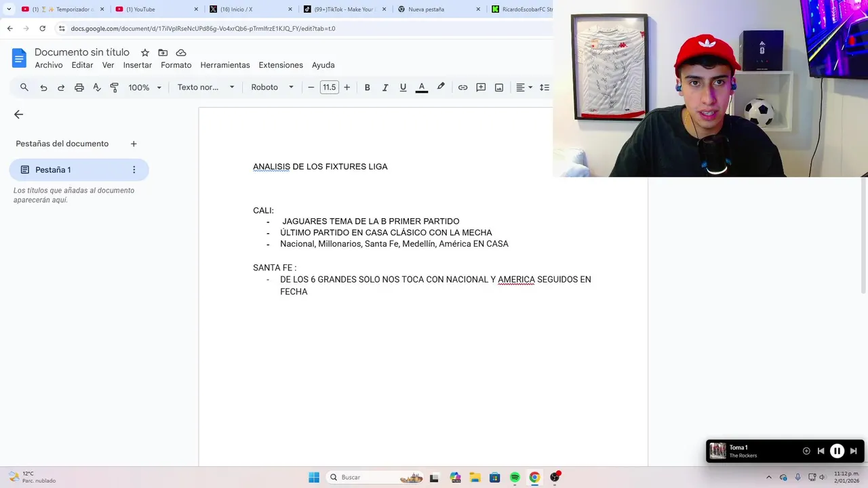Run spelling and grammar check
This screenshot has height=488, width=868.
(97, 87)
